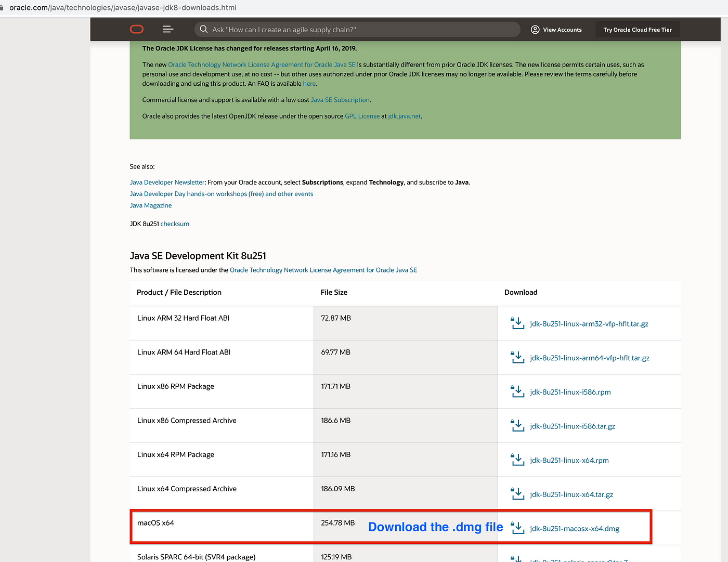Click the View Accounts user icon
728x562 pixels.
click(535, 30)
